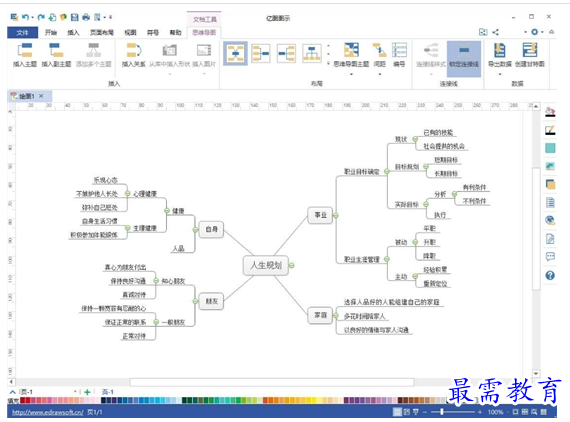Open the picture icon in right sidebar
Screen dimensions: 570x422
550,166
